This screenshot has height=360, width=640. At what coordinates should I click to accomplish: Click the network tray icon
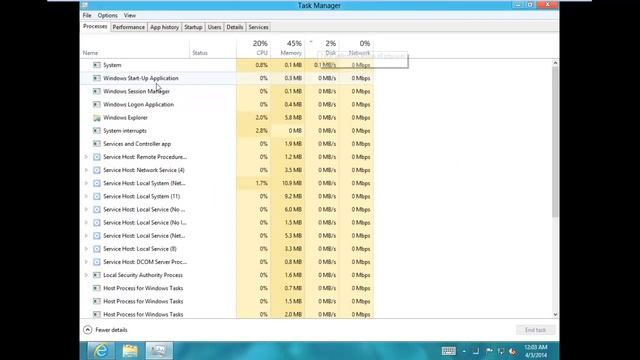click(501, 351)
